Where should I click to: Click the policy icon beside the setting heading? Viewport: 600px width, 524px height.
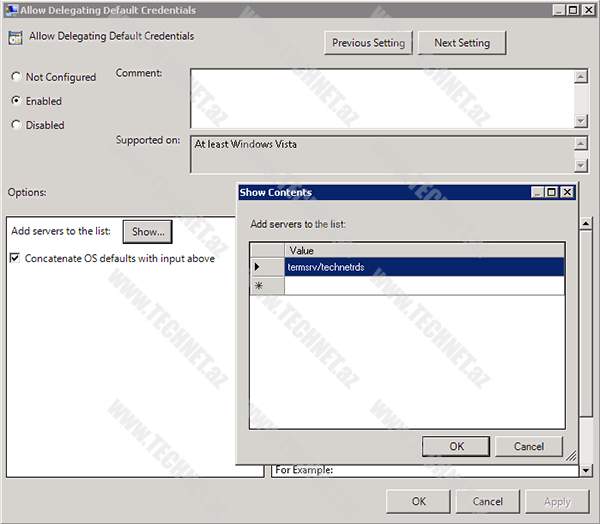(15, 39)
